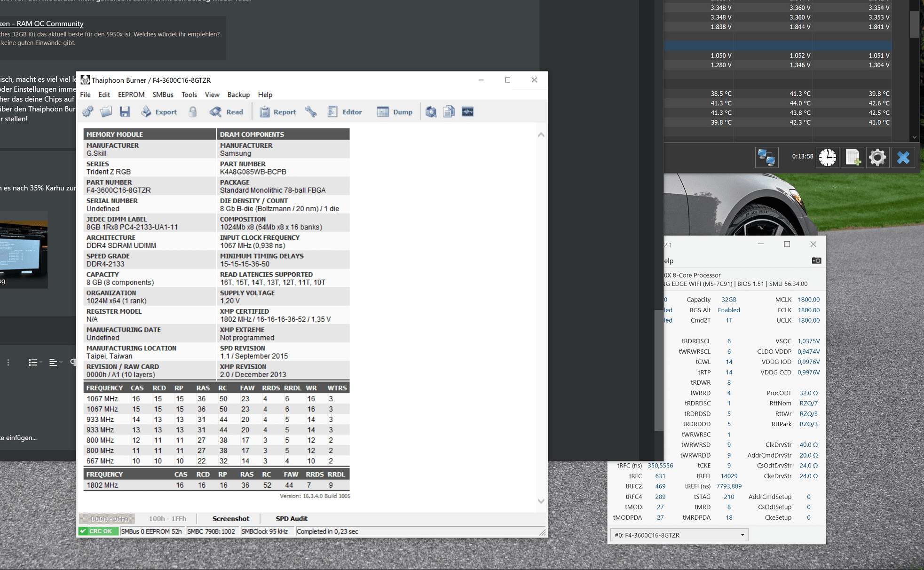Click the clock icon in HWiNFO toolbar
Viewport: 924px width, 570px height.
(827, 157)
